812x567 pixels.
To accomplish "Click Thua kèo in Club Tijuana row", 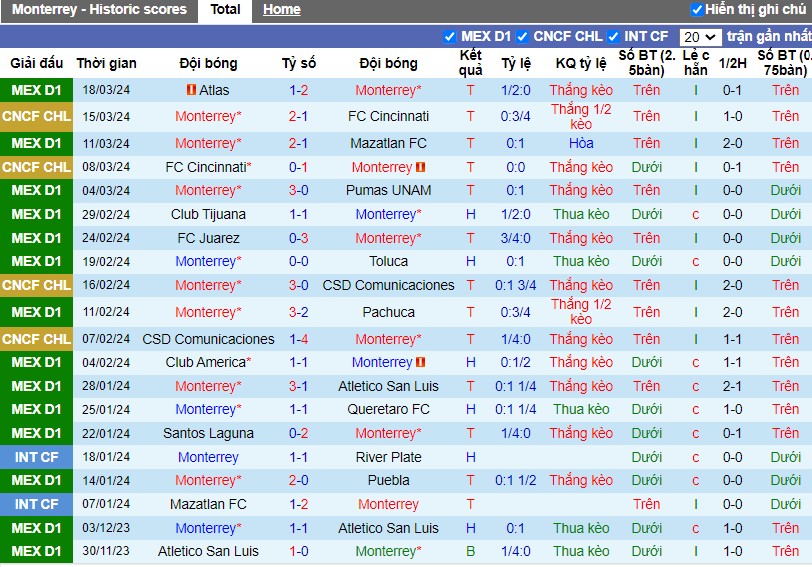I will click(x=581, y=214).
